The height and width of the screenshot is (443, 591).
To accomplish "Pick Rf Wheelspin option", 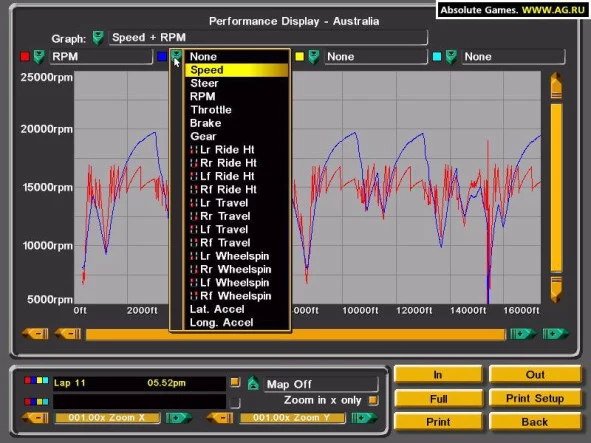I will pos(237,296).
